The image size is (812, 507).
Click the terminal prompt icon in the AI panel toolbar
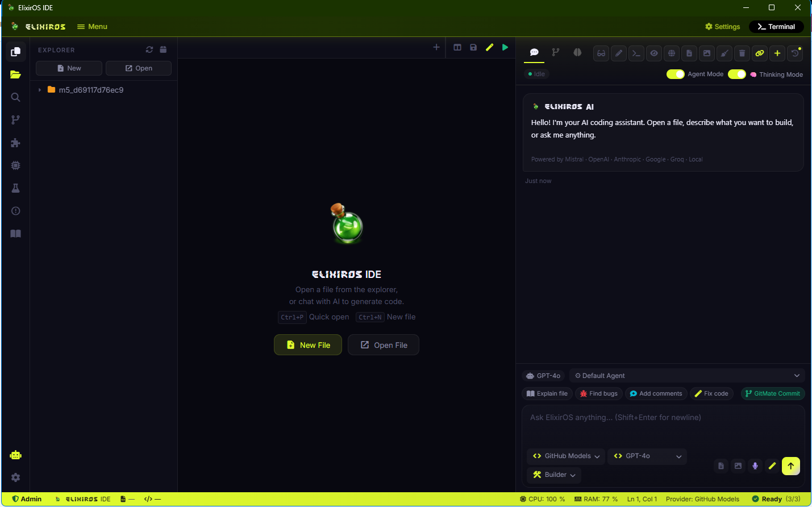[636, 53]
